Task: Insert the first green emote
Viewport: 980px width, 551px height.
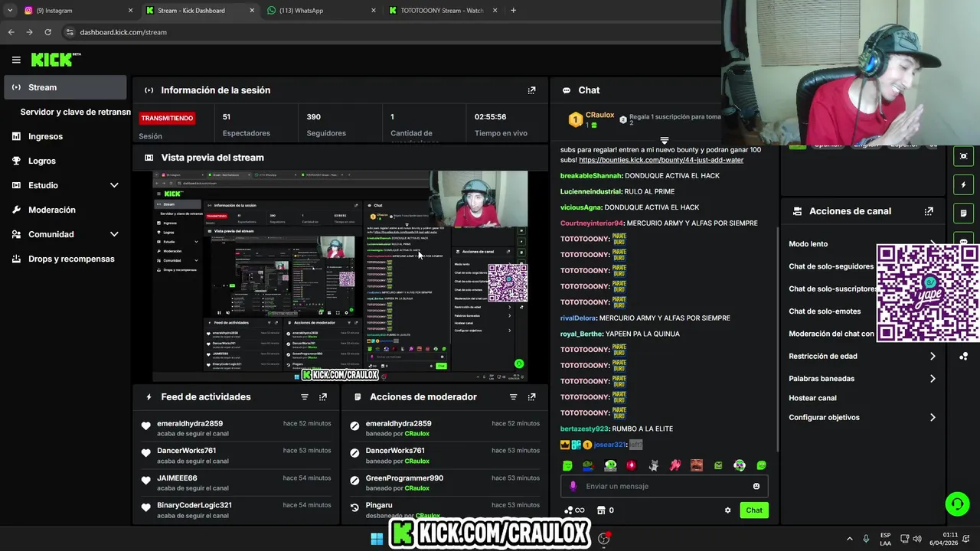Action: (x=567, y=465)
